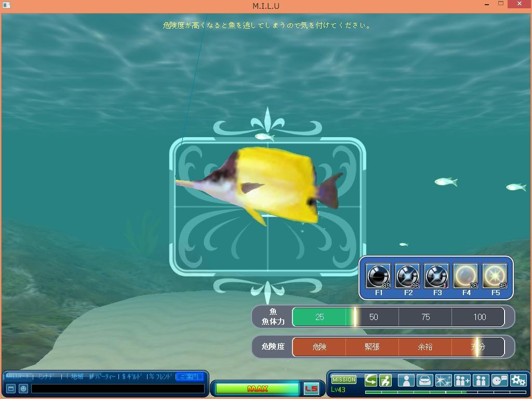Select the フレンド chat tab
This screenshot has width=532, height=399.
[162, 376]
